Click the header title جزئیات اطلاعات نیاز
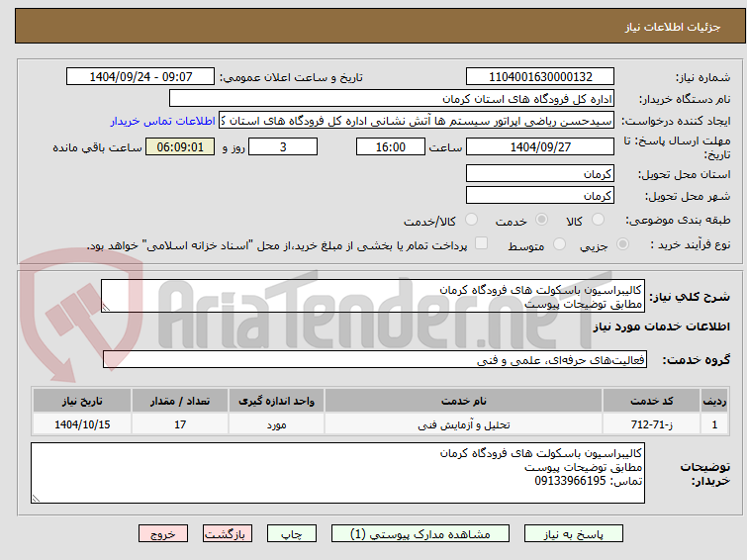 point(672,27)
